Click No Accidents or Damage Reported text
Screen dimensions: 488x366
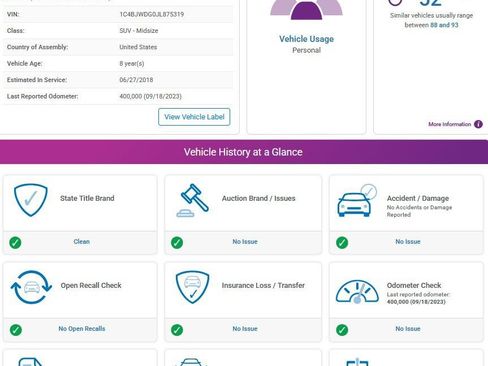419,211
